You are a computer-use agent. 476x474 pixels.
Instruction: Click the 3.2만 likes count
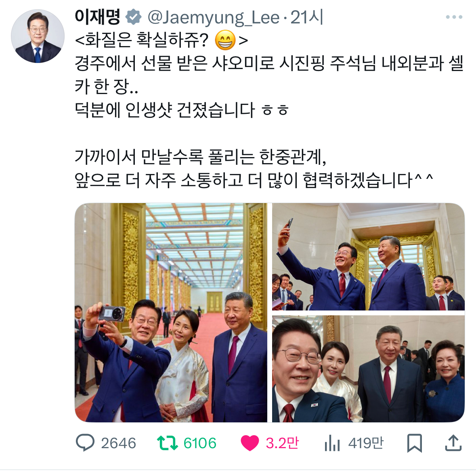(282, 443)
